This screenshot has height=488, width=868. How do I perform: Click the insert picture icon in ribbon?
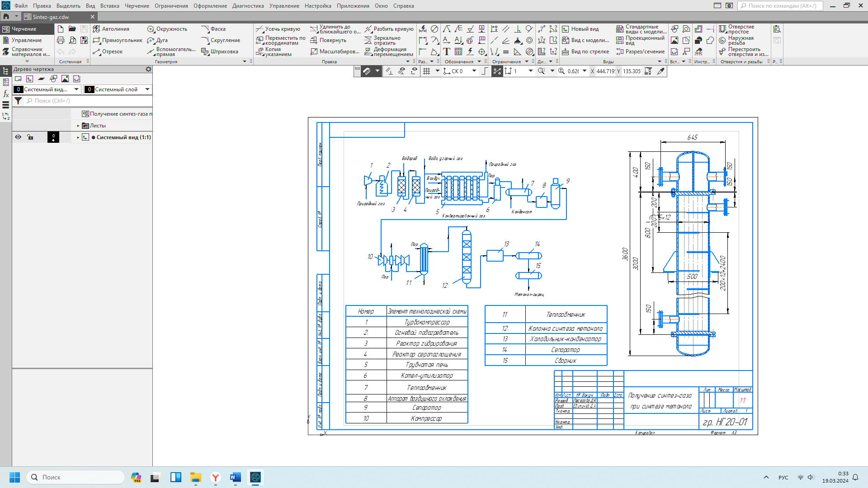point(675,40)
